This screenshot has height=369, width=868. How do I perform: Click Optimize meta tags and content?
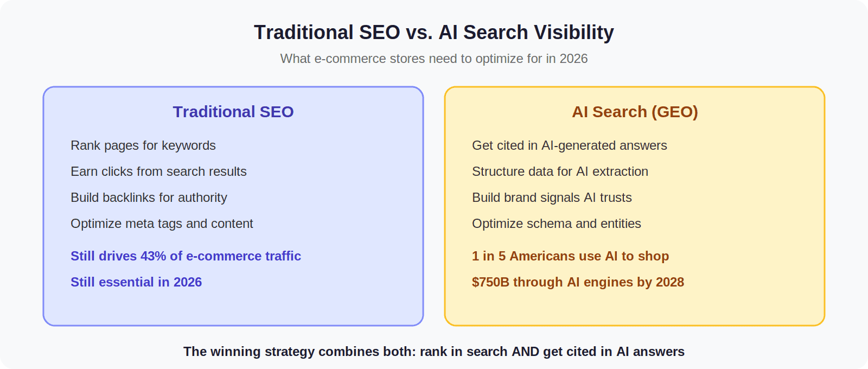tap(162, 224)
